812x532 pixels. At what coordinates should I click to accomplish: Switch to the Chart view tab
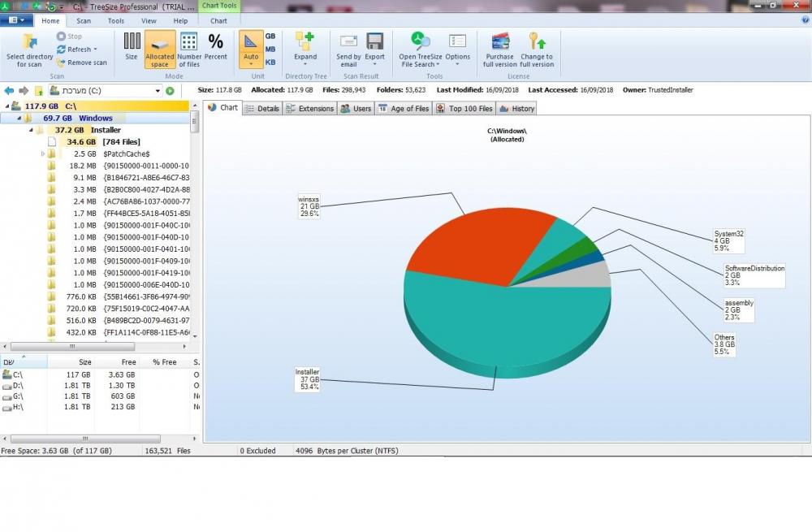(222, 108)
